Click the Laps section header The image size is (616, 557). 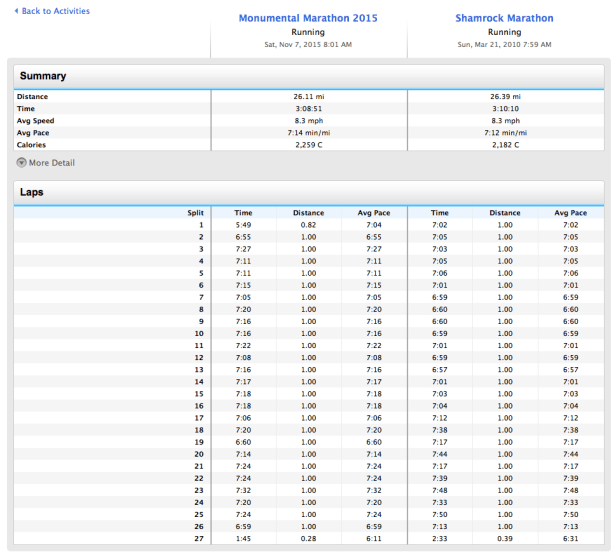(33, 190)
